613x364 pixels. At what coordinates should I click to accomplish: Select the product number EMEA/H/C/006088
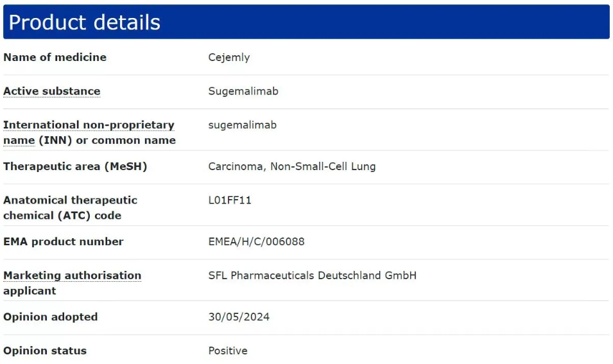click(x=256, y=241)
